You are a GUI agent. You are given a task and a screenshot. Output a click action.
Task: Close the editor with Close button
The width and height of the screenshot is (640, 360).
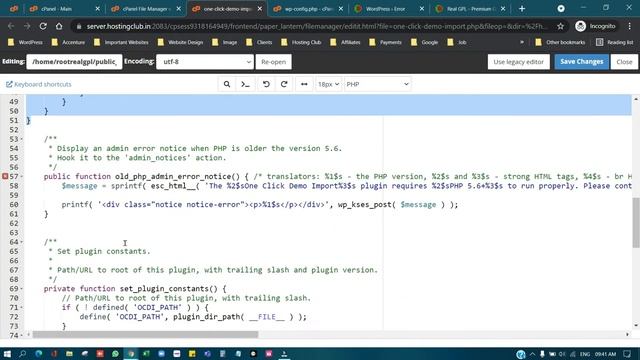(624, 62)
